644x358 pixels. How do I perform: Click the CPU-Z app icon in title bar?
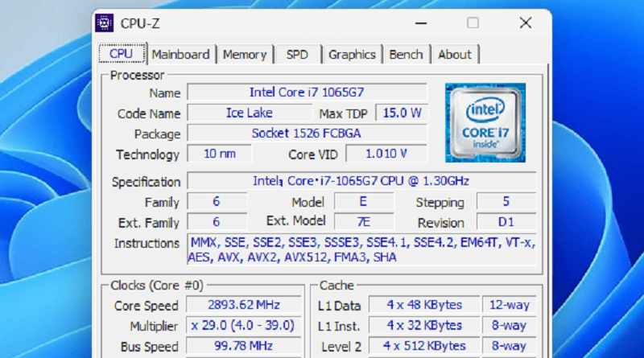tap(105, 23)
